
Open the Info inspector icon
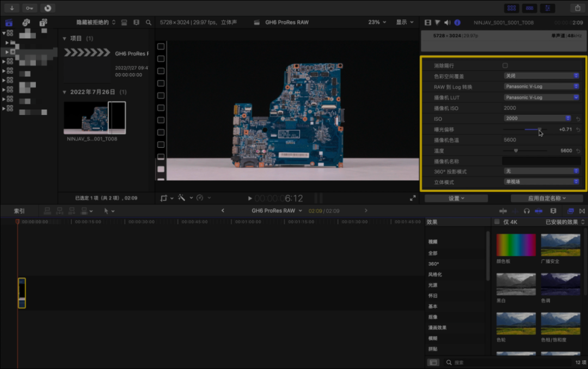(457, 22)
